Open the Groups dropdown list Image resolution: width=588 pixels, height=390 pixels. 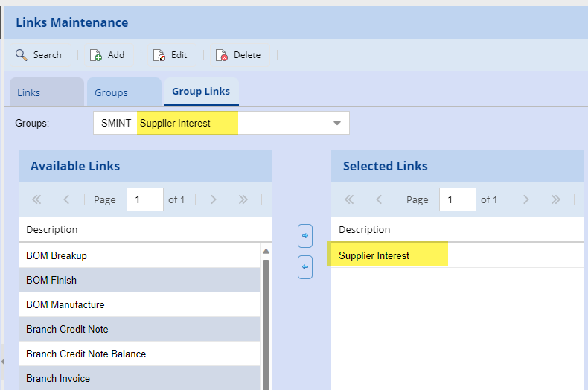pos(336,123)
